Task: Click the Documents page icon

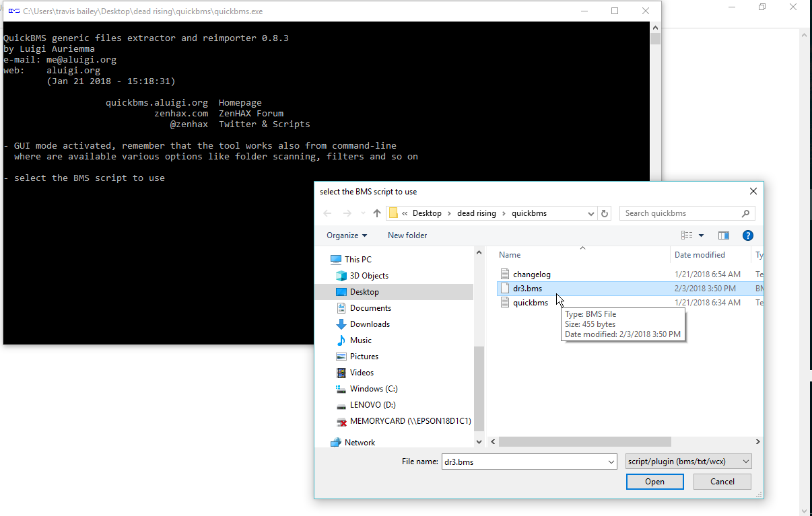Action: pos(341,308)
